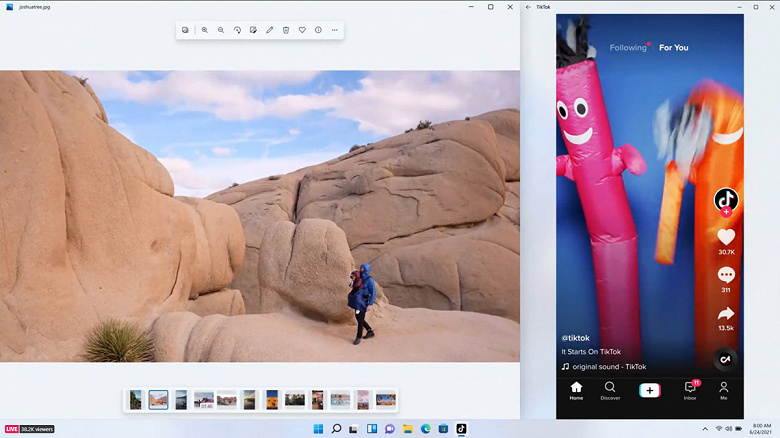This screenshot has width=780, height=438.
Task: Open the Inbox tab with notification badge
Action: (690, 390)
